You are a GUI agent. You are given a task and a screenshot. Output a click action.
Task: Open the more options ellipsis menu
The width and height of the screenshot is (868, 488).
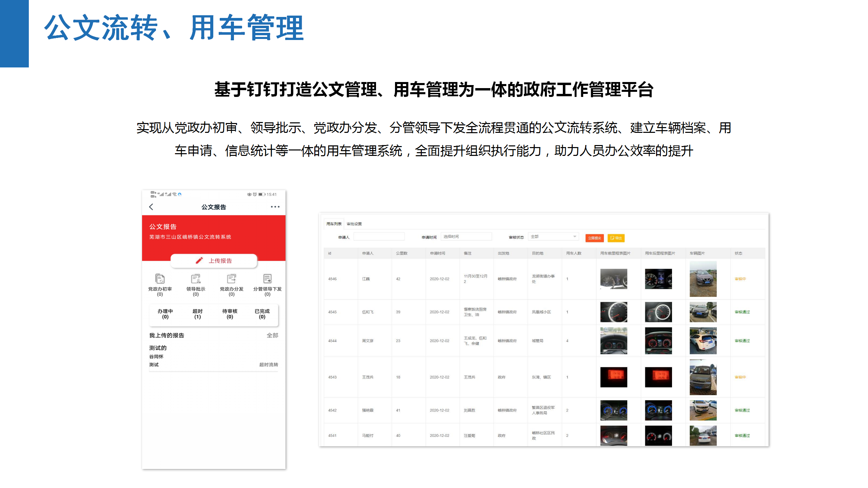pyautogui.click(x=275, y=207)
